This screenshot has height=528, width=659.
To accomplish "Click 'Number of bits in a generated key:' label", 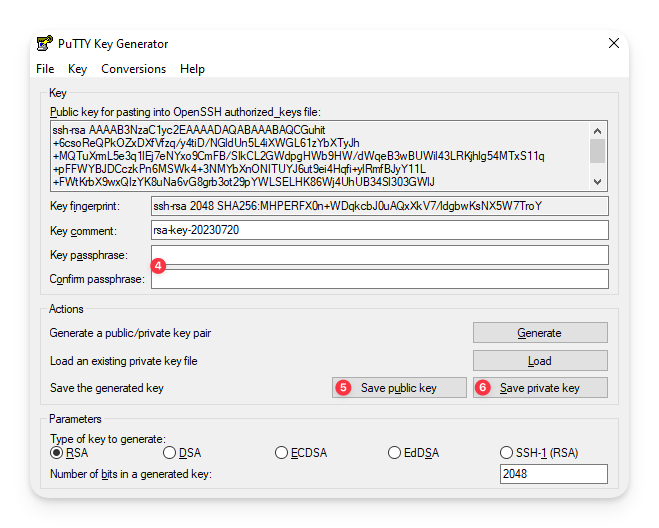I will (x=131, y=474).
